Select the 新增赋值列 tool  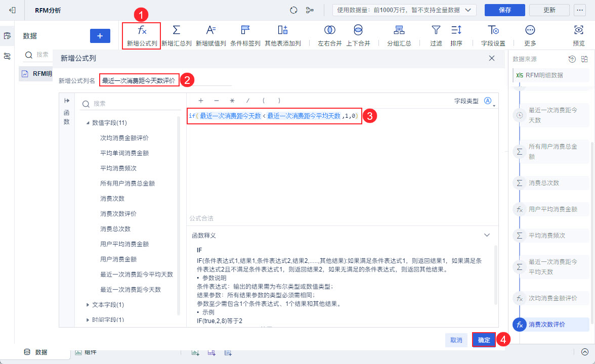(211, 30)
